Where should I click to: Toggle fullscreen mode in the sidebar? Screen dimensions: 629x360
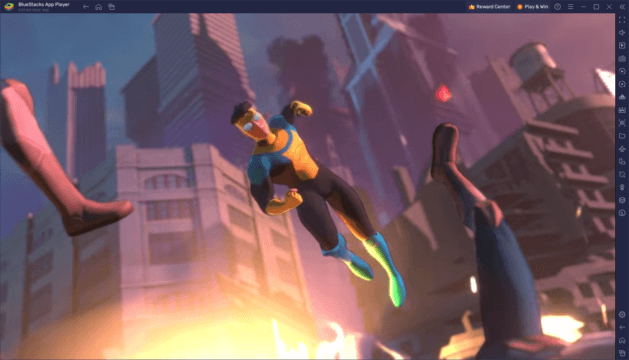tap(622, 20)
